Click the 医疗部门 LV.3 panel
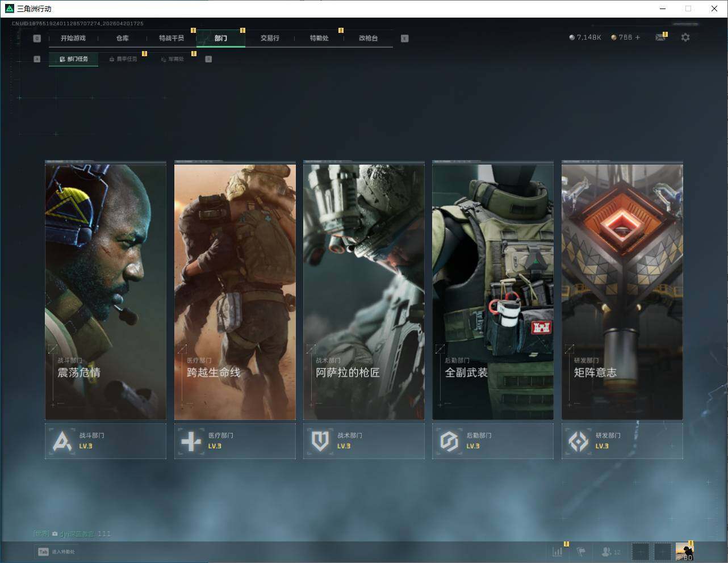Image resolution: width=728 pixels, height=563 pixels. [235, 441]
